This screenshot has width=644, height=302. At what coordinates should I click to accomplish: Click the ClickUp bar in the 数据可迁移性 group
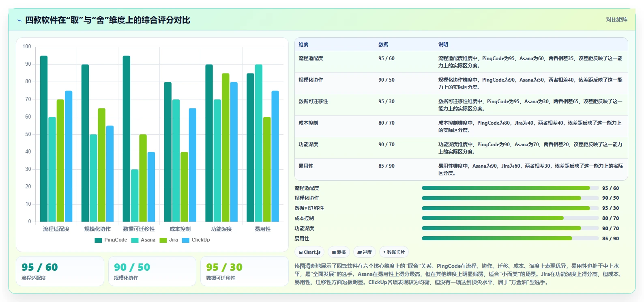coord(151,187)
